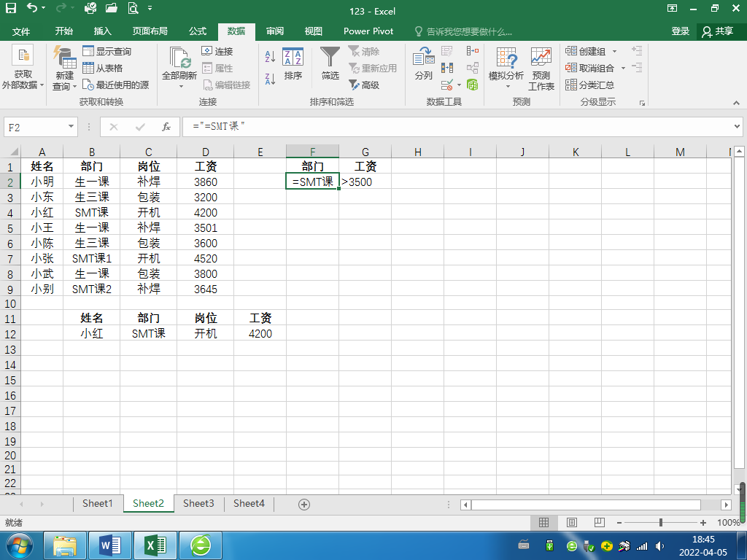Open Outline (分级显示) dialog launcher

pos(642,102)
